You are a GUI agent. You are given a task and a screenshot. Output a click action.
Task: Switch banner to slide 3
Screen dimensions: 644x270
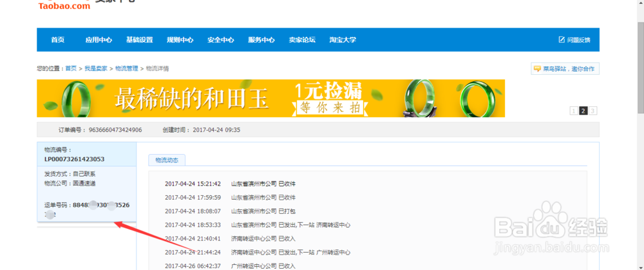[592, 111]
